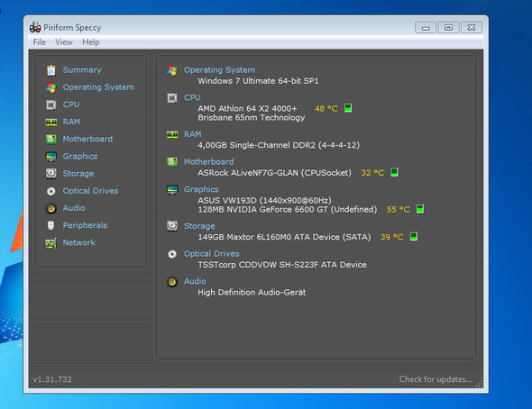
Task: Click the Motherboard icon in sidebar
Action: point(50,139)
